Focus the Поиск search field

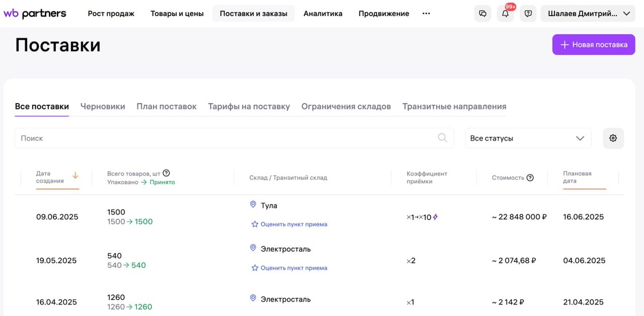pos(225,138)
